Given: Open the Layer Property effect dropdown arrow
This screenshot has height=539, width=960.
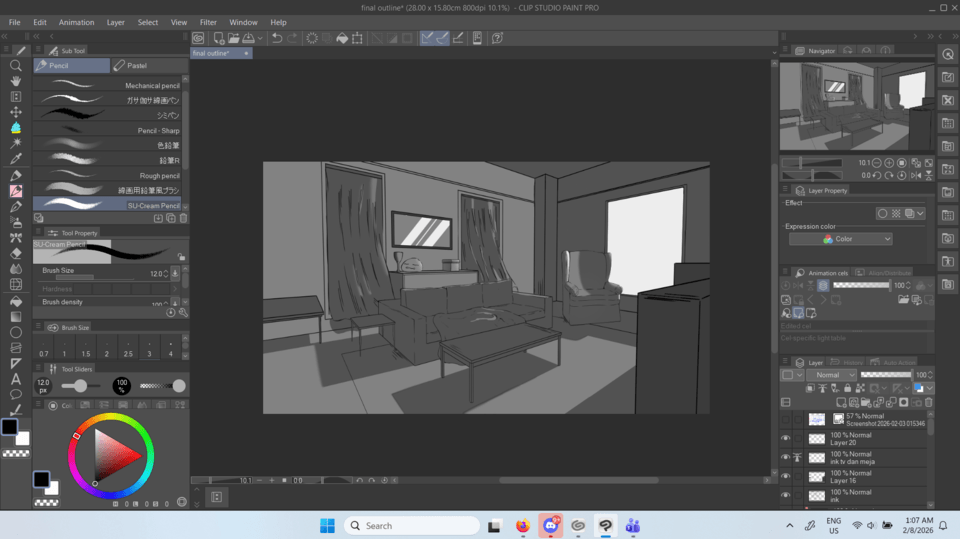Looking at the screenshot, I should tap(920, 213).
